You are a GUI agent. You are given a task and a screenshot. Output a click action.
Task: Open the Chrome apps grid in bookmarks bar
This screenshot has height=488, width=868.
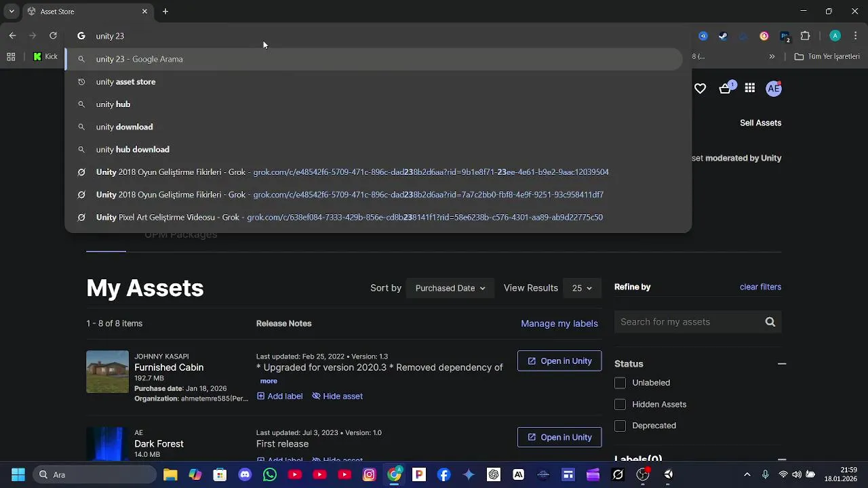tap(11, 57)
